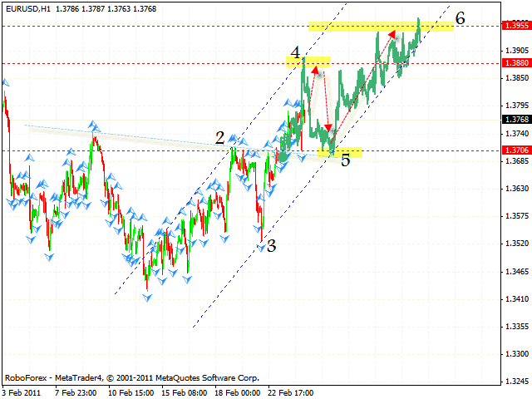The width and height of the screenshot is (532, 399).
Task: Select the red 1.3955 price tag
Action: 515,26
